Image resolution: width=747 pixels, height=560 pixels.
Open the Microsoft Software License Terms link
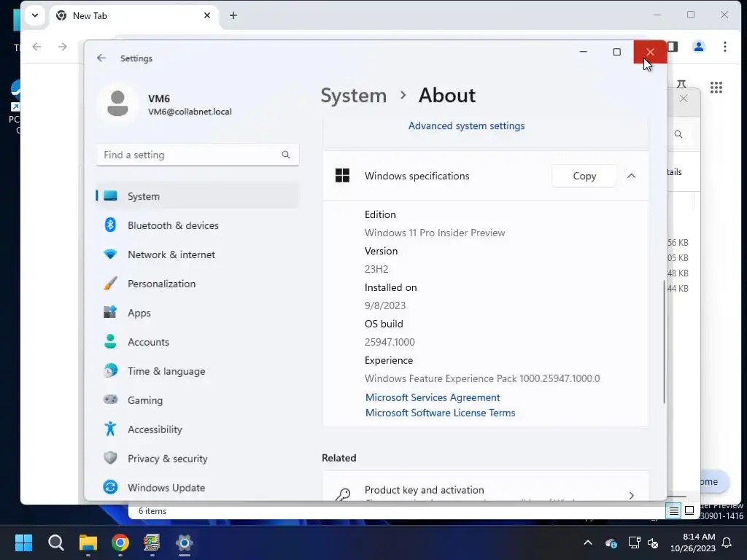tap(440, 413)
